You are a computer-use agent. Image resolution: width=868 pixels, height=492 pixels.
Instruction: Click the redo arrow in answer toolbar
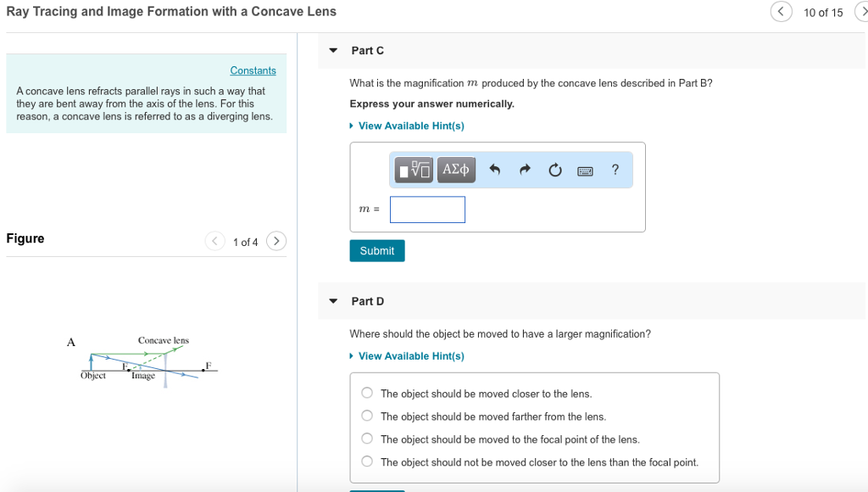(x=525, y=170)
